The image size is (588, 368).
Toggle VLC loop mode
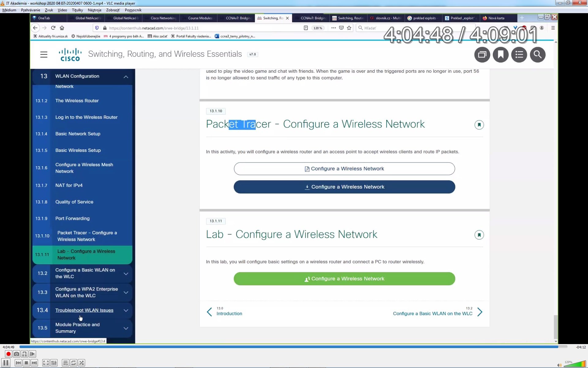click(73, 363)
